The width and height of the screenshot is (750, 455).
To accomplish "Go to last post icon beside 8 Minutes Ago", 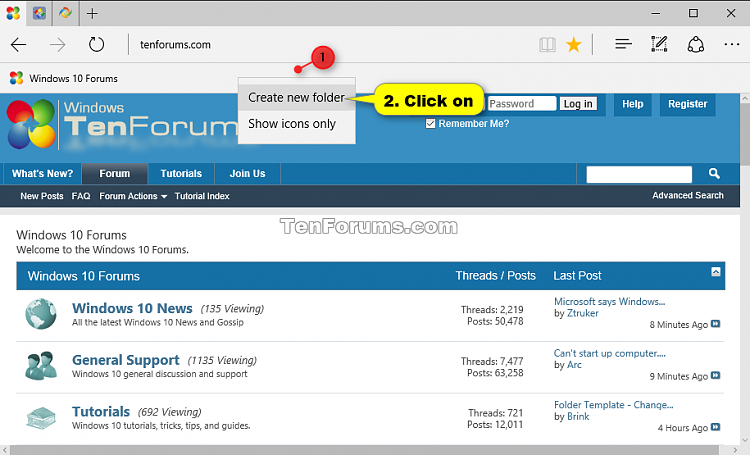I will coord(716,324).
